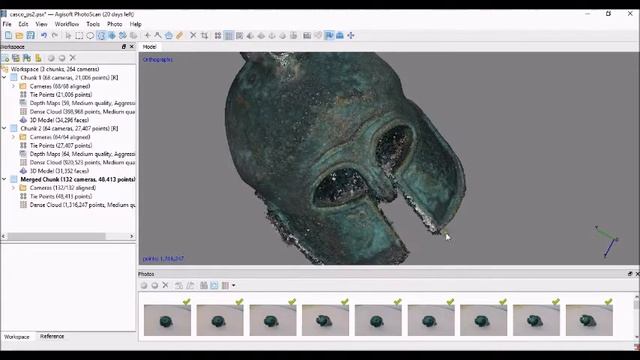Toggle Dense Cloud Classes view mode

coord(239,36)
